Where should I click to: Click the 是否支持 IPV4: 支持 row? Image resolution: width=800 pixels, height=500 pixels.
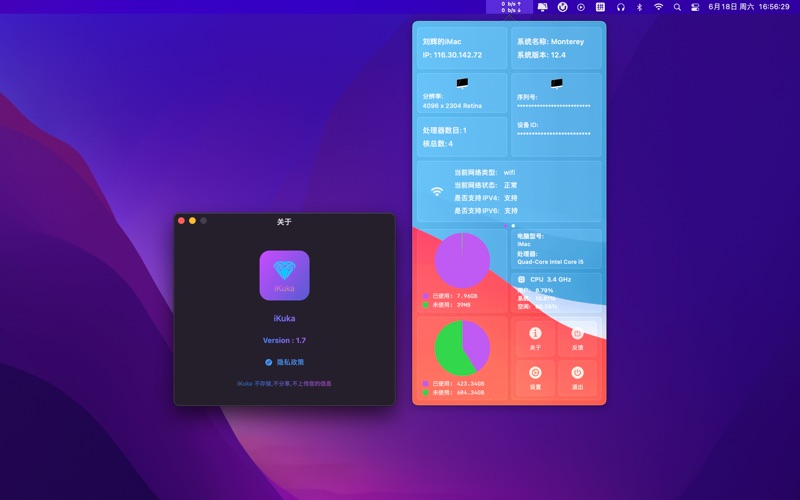point(486,198)
